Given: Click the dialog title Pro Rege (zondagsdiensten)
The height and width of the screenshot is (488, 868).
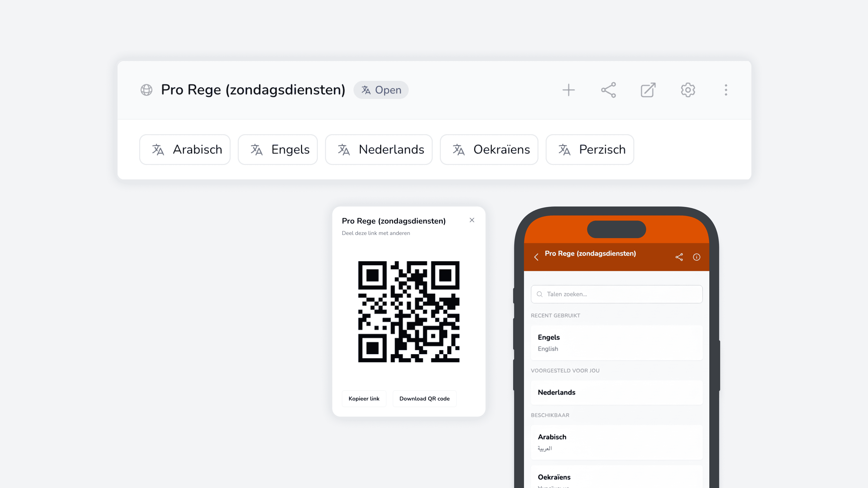Looking at the screenshot, I should click(394, 221).
